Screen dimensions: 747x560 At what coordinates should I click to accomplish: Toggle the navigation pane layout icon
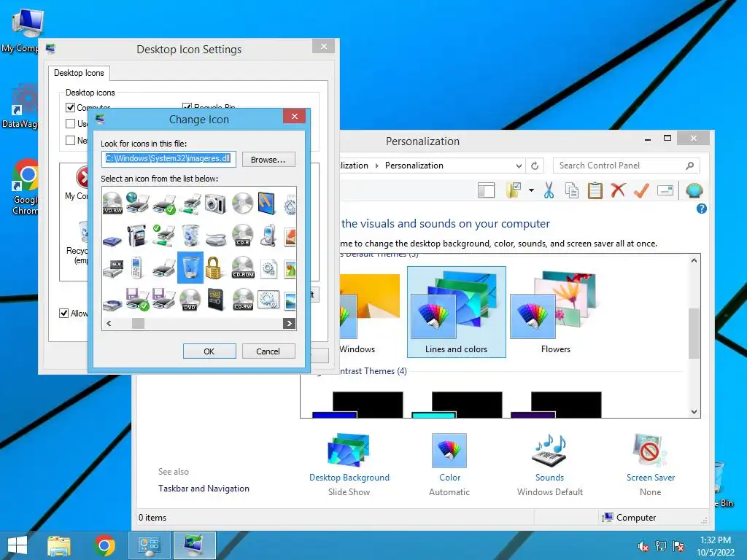coord(486,190)
